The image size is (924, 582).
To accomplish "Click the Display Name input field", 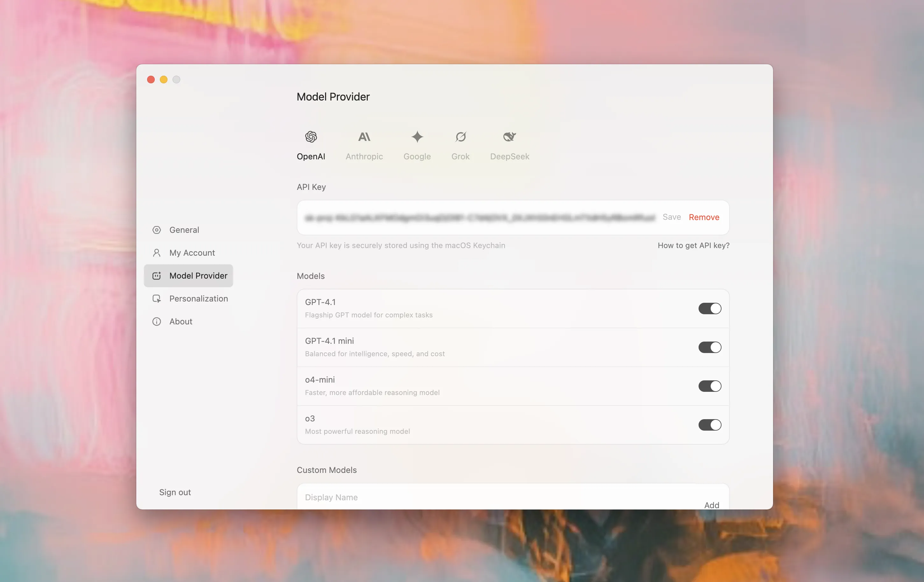I will (x=460, y=497).
